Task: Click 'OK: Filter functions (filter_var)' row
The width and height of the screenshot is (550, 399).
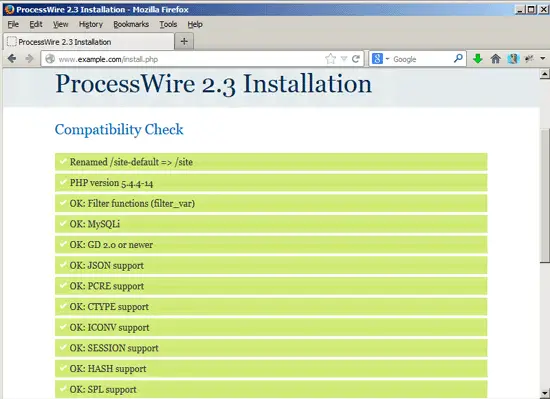Action: point(271,203)
